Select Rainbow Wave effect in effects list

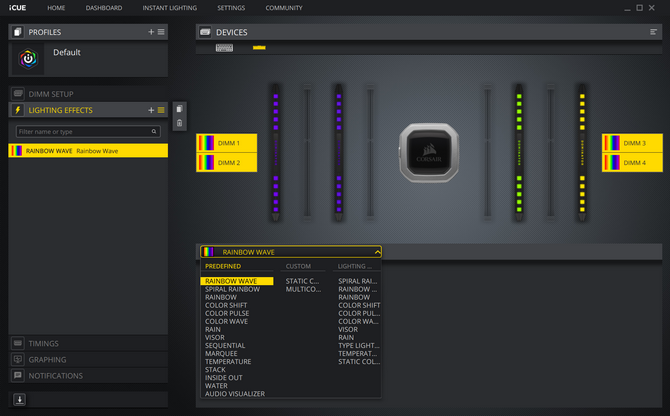88,151
